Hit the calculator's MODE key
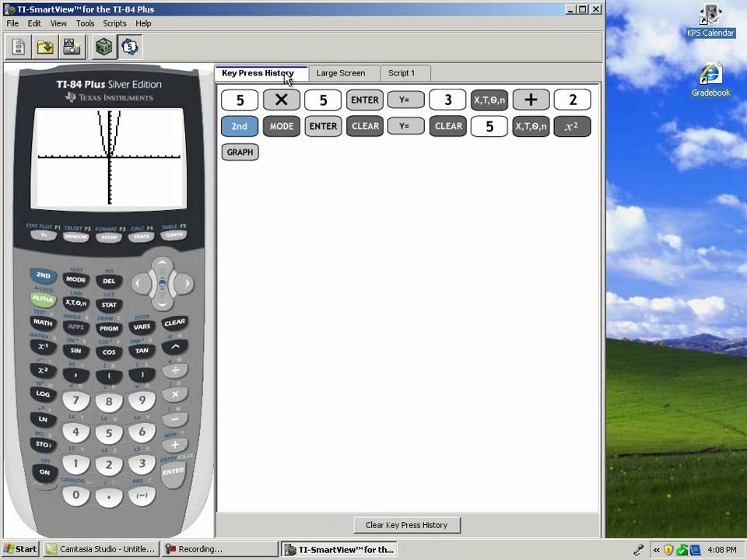This screenshot has height=560, width=747. click(75, 279)
